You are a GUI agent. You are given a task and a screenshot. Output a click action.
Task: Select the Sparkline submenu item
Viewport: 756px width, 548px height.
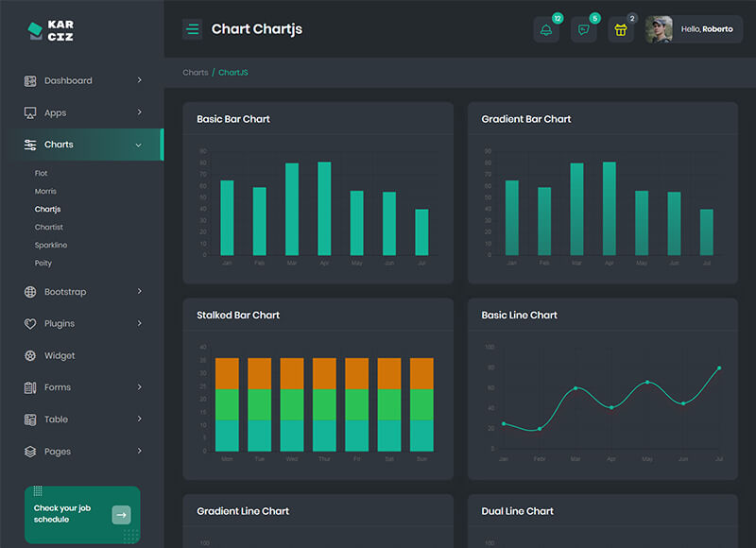tap(51, 246)
